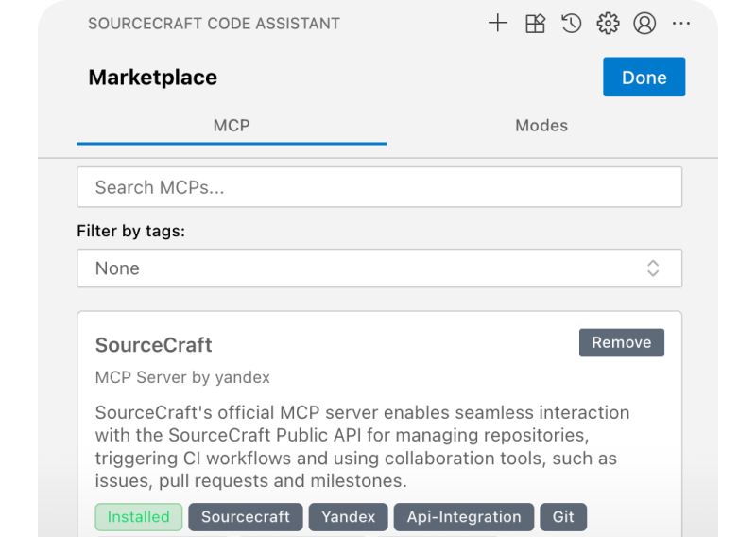Screen dimensions: 756x537
Task: Open the more actions ellipsis menu
Action: tap(681, 24)
